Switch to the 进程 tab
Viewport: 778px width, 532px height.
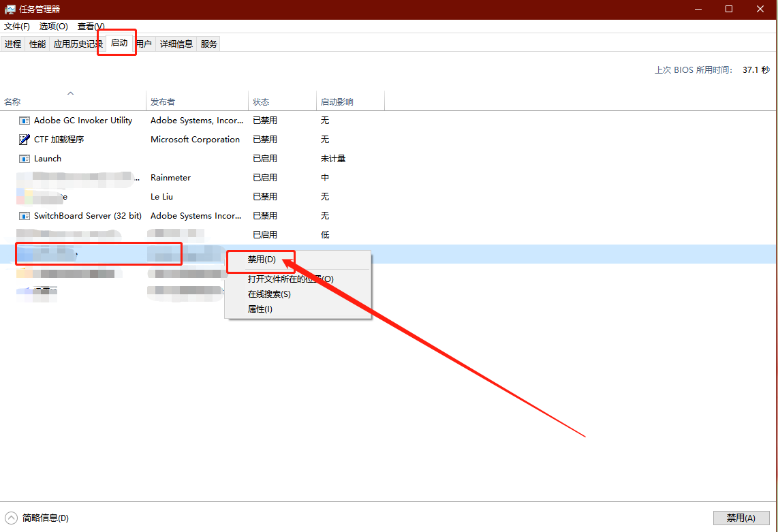pos(13,44)
